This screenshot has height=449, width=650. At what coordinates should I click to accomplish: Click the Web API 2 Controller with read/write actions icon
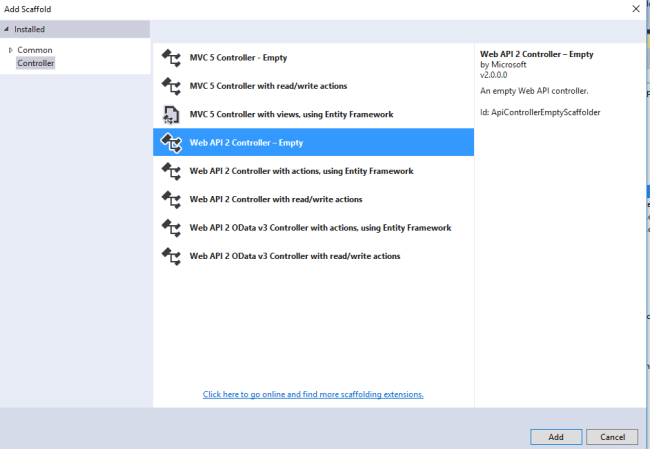pos(171,199)
